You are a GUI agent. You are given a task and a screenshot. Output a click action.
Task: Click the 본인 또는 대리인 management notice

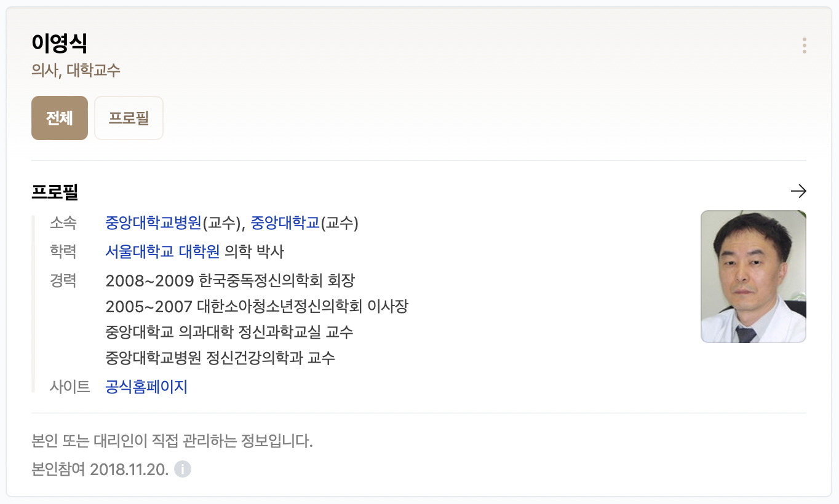172,441
